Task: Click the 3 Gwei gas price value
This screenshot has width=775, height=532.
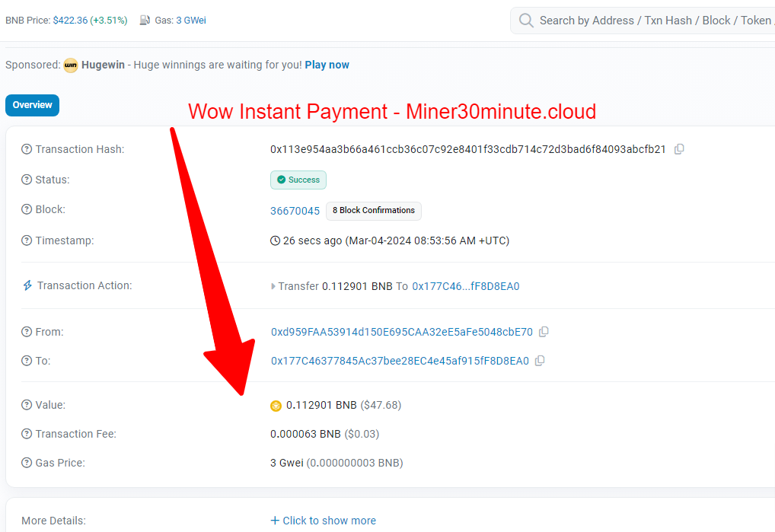Action: pos(287,463)
